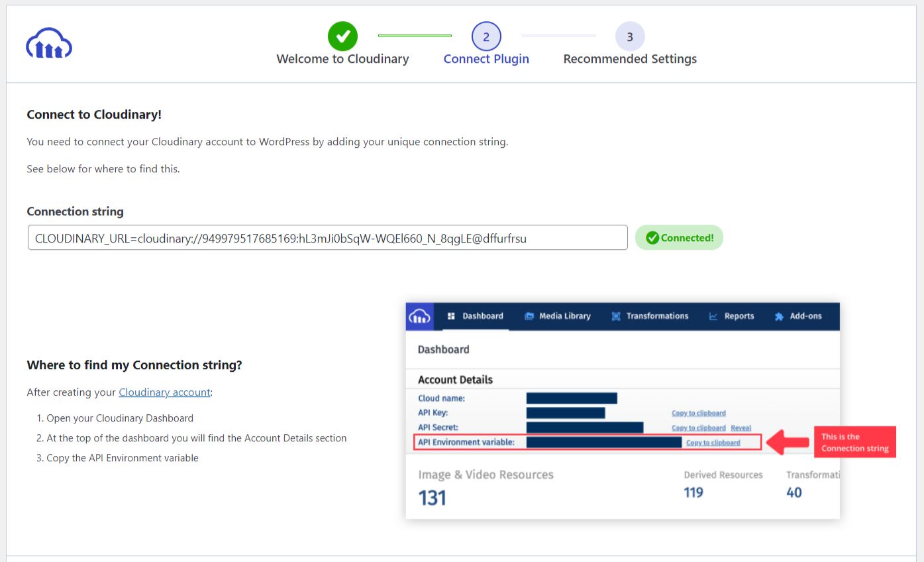Click inside the Connection string field

tap(328, 238)
